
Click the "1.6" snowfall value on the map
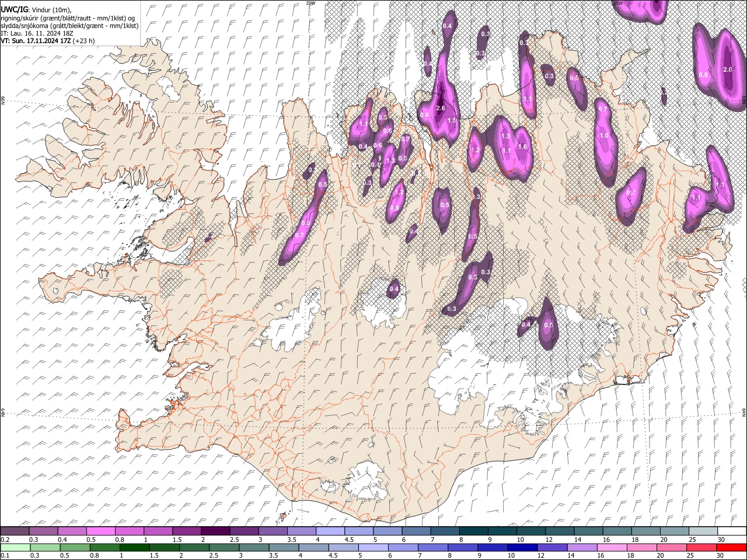point(522,146)
